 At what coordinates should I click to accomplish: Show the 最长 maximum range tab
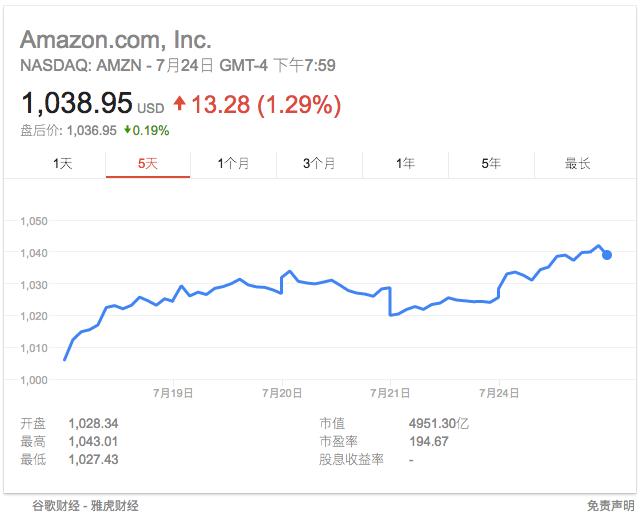pyautogui.click(x=577, y=163)
